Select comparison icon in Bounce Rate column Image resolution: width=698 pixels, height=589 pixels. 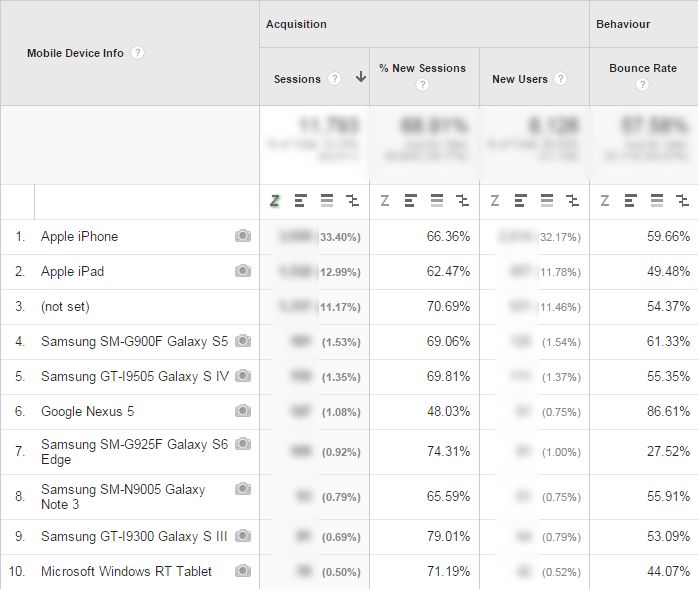(x=682, y=201)
